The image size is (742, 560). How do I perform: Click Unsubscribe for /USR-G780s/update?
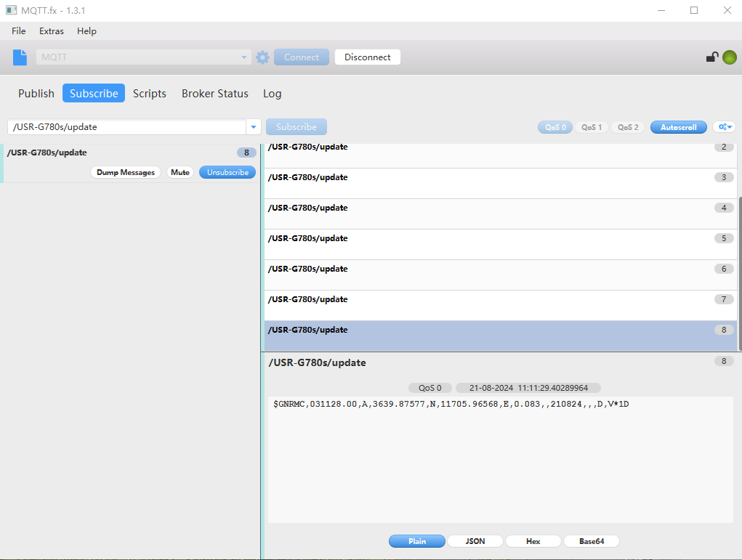coord(227,172)
